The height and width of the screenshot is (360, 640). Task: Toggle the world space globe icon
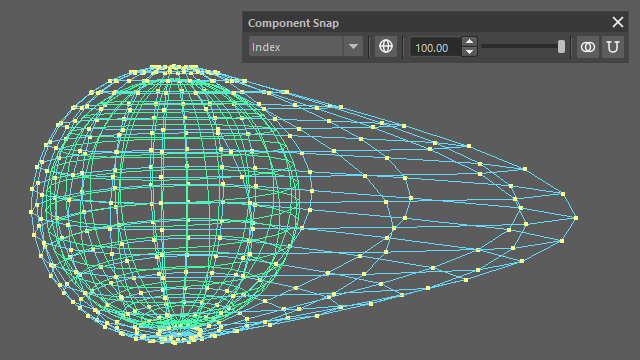tap(386, 47)
